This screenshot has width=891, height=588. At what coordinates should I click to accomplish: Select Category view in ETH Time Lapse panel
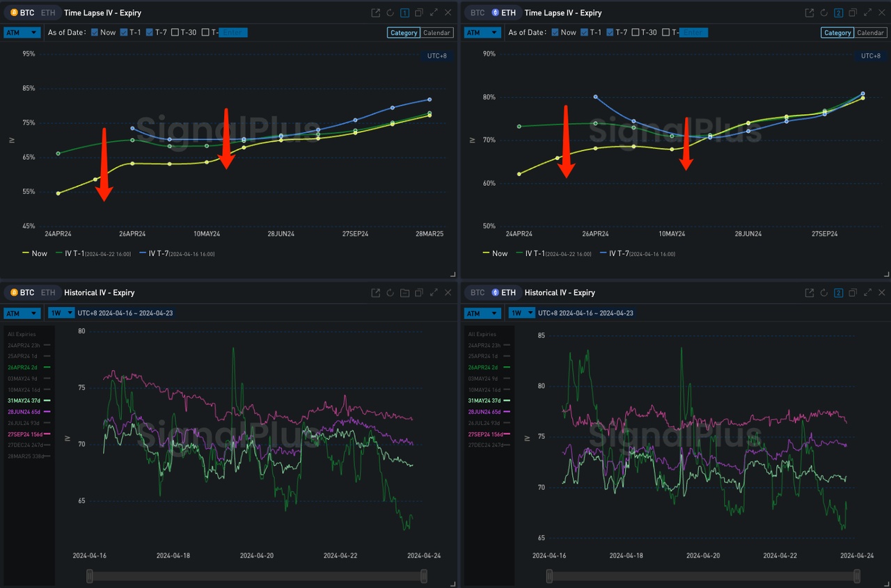(837, 33)
